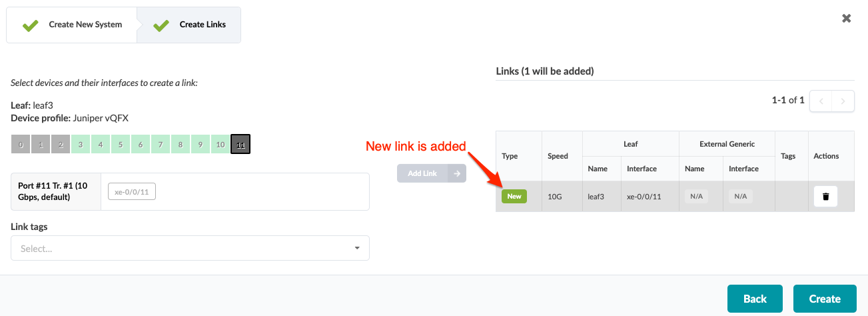Delete the new leaf3 link with trash icon

826,196
